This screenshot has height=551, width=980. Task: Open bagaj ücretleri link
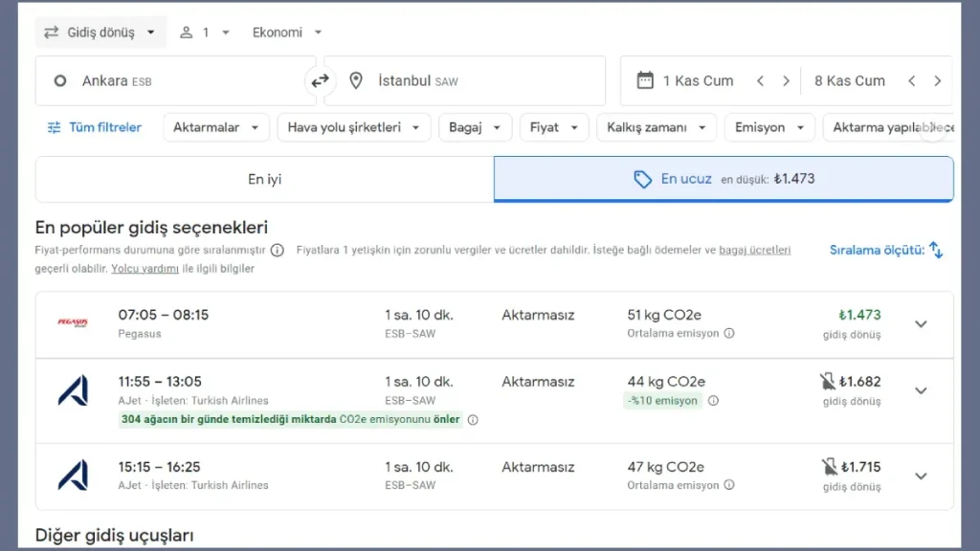tap(755, 251)
